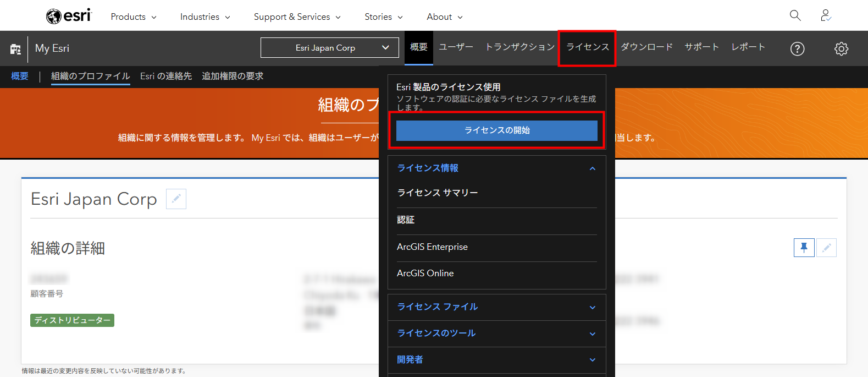The width and height of the screenshot is (868, 377).
Task: Click the blue pin icon
Action: [804, 248]
